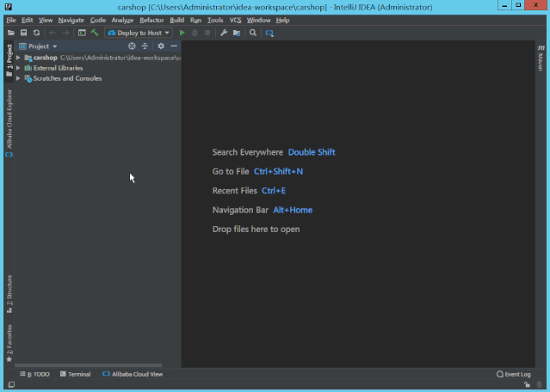The image size is (550, 392).
Task: Click the Build Project hammer icon
Action: pyautogui.click(x=94, y=33)
